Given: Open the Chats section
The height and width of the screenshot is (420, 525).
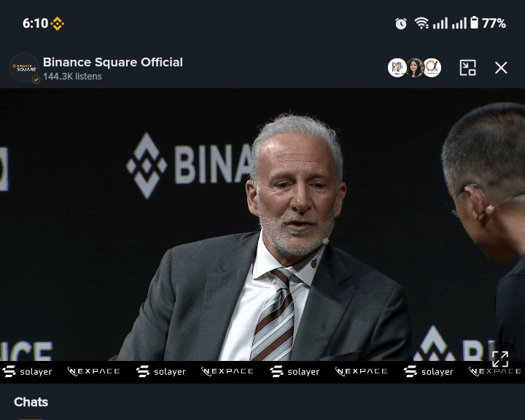Looking at the screenshot, I should click(31, 402).
